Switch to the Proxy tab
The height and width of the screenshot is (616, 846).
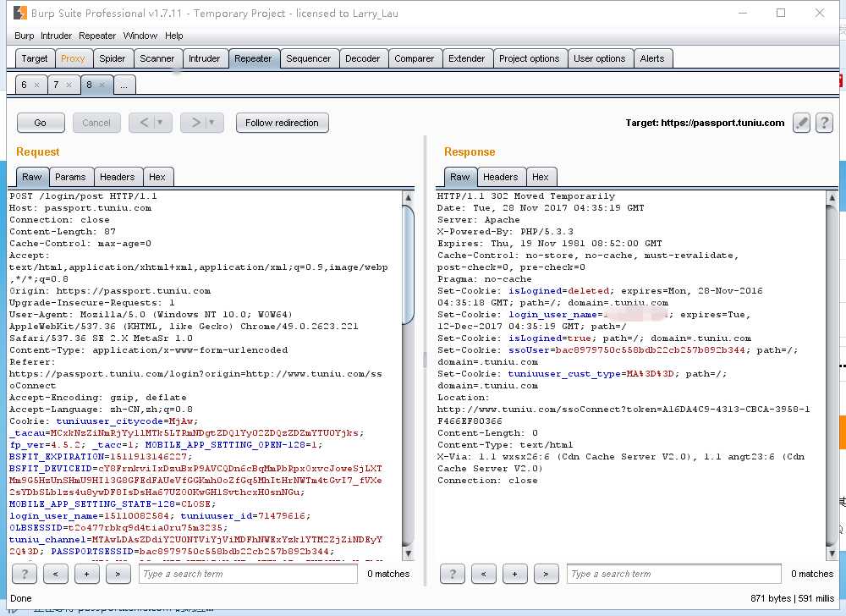pos(73,58)
